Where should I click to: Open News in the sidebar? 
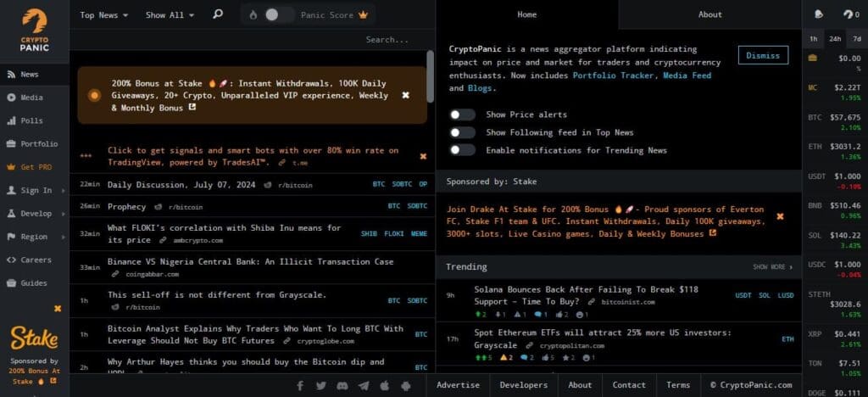pyautogui.click(x=35, y=74)
